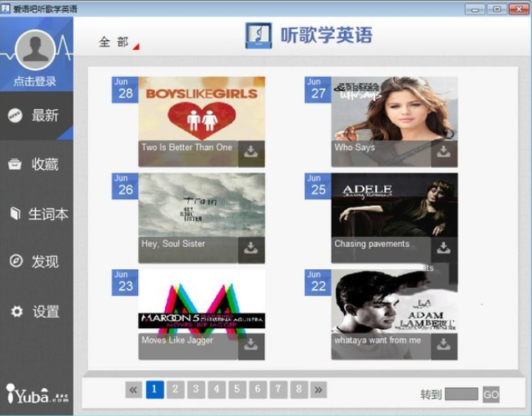Click the Jun 27 date badge
This screenshot has height=416, width=532.
(318, 89)
